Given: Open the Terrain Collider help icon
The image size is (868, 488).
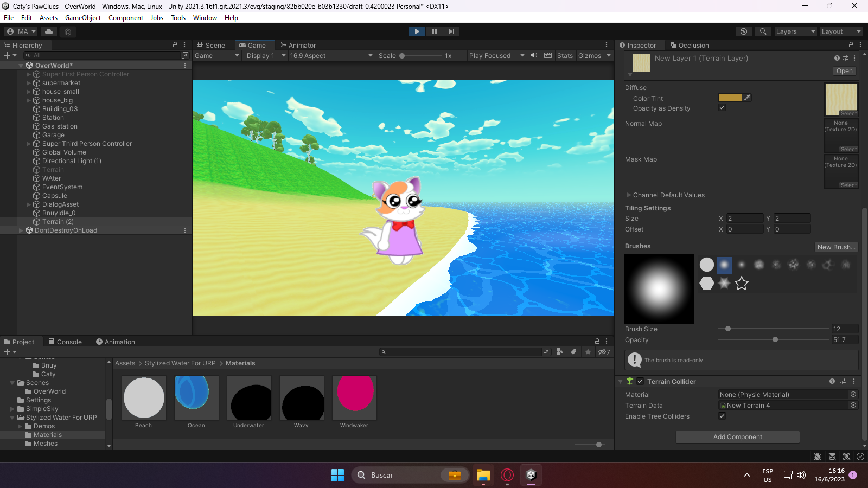Looking at the screenshot, I should (x=832, y=381).
